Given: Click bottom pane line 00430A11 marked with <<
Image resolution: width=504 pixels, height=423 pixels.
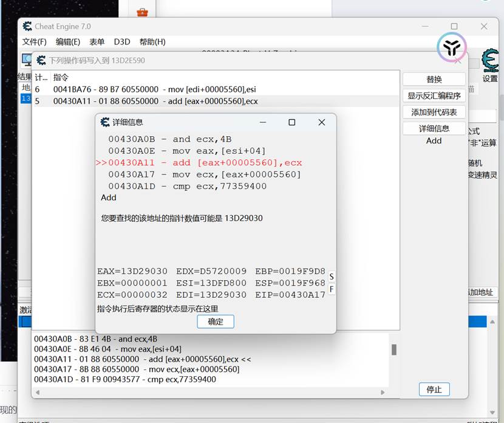Looking at the screenshot, I should coord(142,359).
